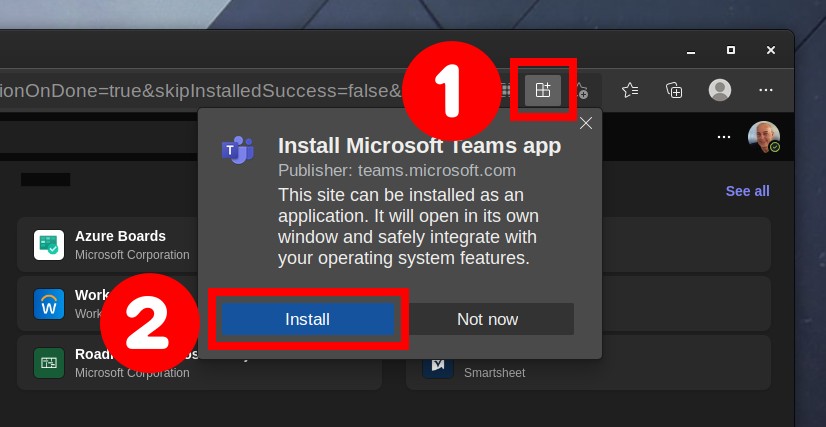Close the Install Teams app popup
This screenshot has height=427, width=826.
click(586, 123)
